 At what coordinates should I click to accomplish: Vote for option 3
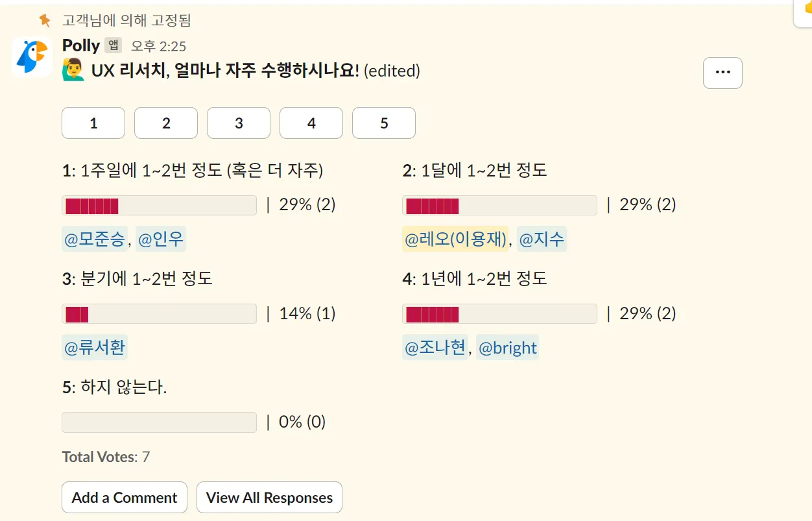pyautogui.click(x=239, y=123)
